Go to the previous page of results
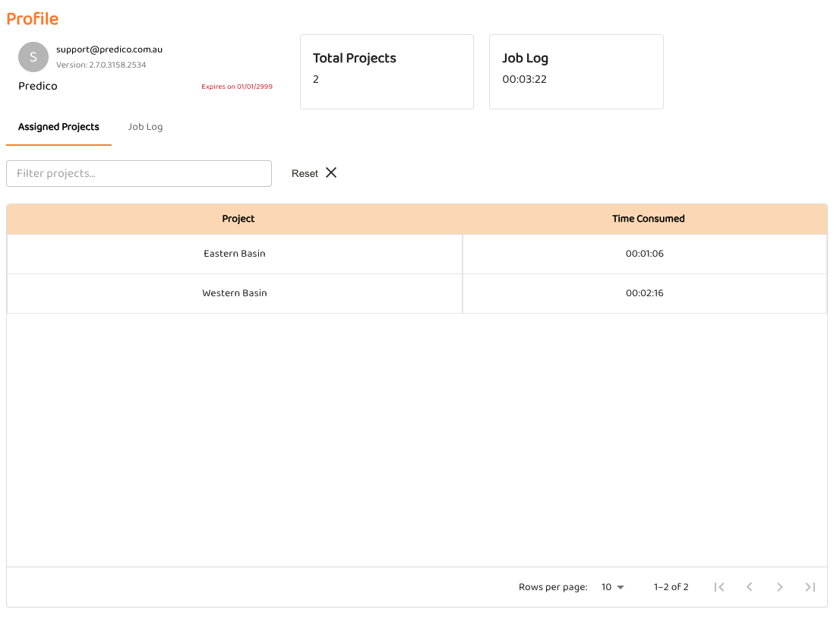 (750, 587)
